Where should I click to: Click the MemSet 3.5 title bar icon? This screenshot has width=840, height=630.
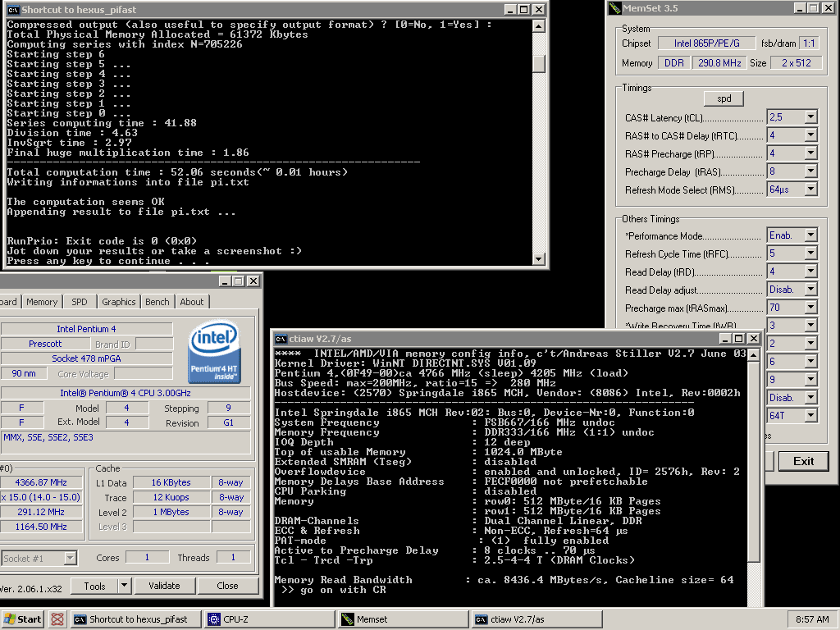614,8
